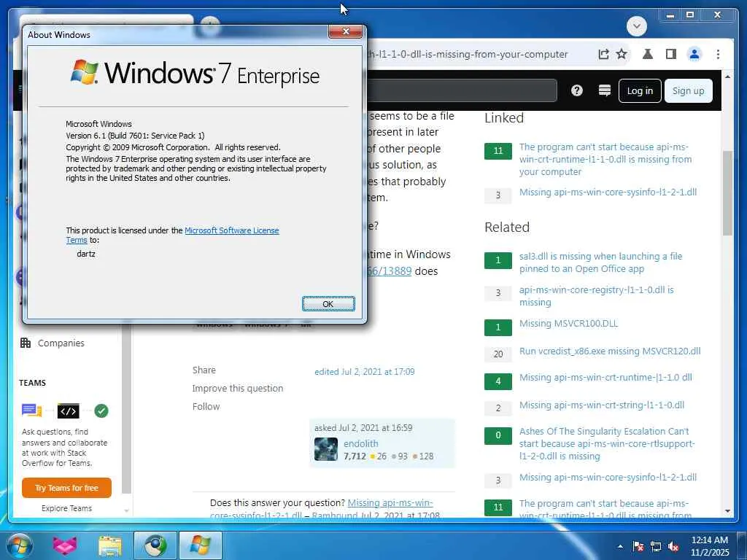Open endolith user profile name
The height and width of the screenshot is (560, 747).
(x=360, y=443)
